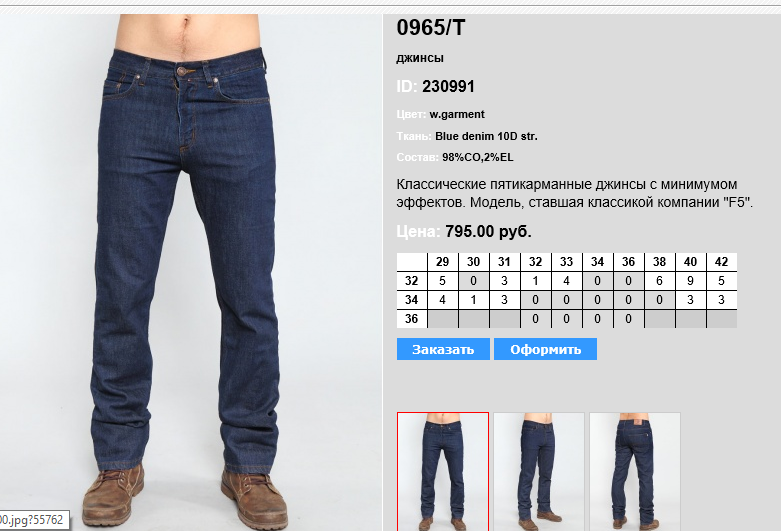Select size 38 length 32 stock cell

659,281
